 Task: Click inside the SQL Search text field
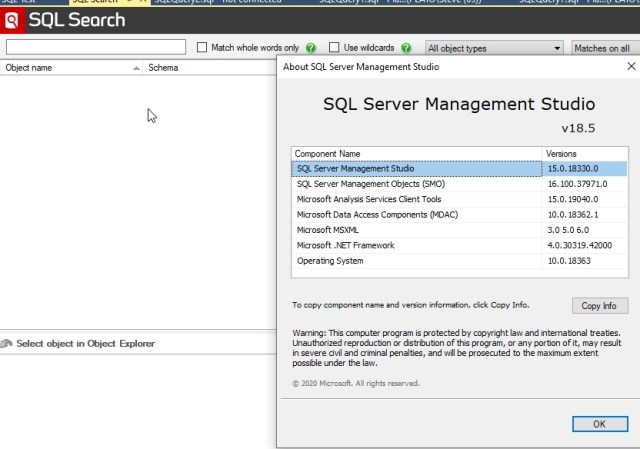click(x=96, y=47)
